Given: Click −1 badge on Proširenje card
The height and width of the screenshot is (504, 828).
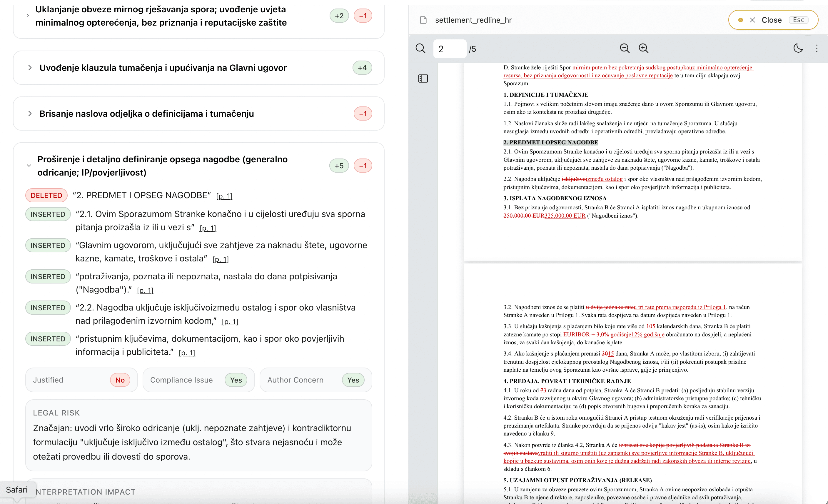Looking at the screenshot, I should coord(363,166).
